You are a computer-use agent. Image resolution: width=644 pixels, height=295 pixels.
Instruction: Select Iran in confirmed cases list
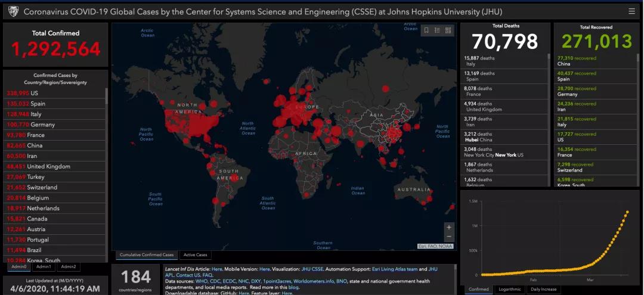point(54,156)
